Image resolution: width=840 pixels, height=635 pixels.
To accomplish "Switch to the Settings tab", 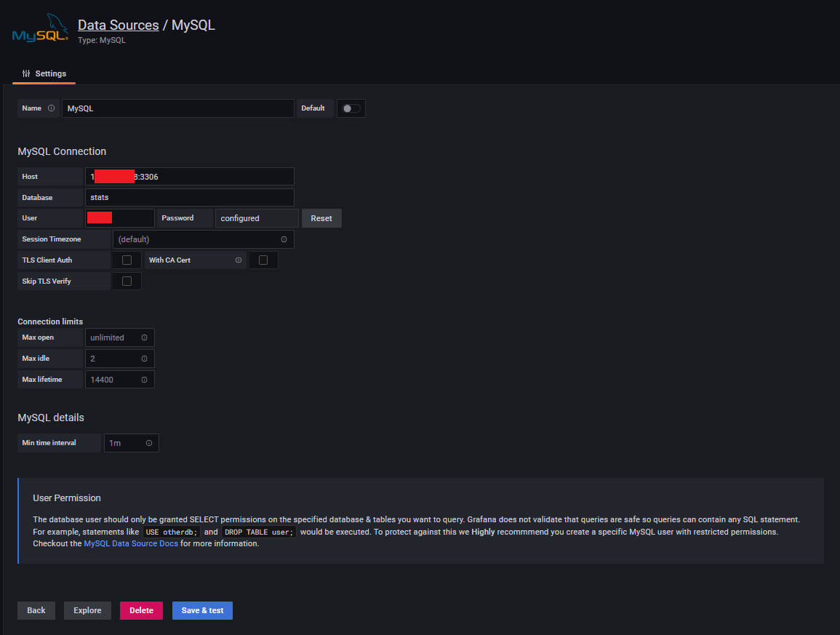I will pos(49,73).
